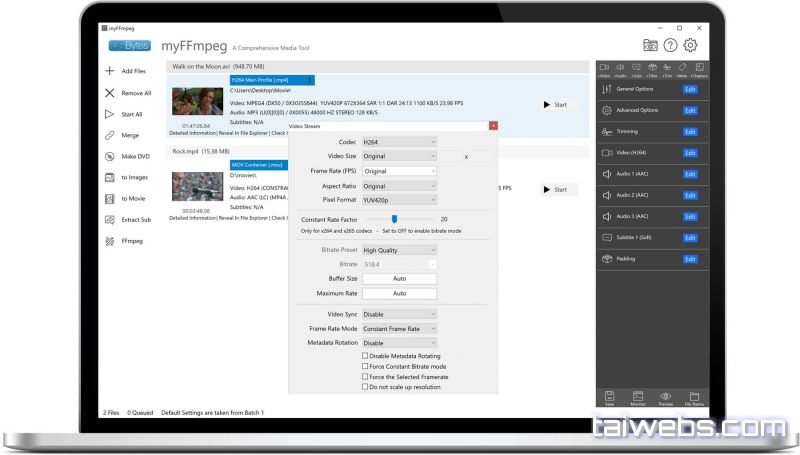The width and height of the screenshot is (800, 455).
Task: Open the Frame Rate Mode dropdown
Action: click(x=399, y=328)
